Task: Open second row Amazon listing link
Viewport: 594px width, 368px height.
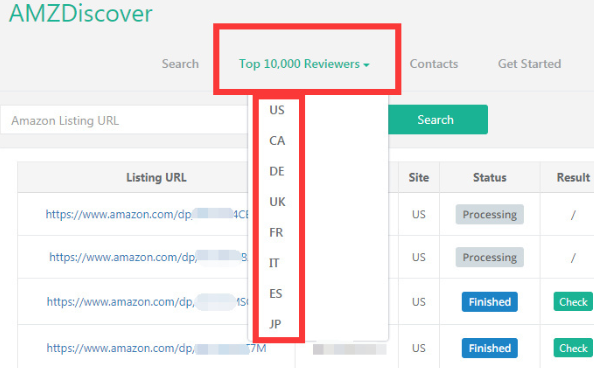Action: [148, 257]
